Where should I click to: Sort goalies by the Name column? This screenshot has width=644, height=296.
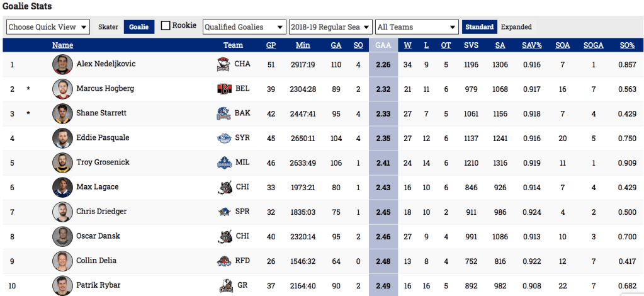(x=62, y=45)
